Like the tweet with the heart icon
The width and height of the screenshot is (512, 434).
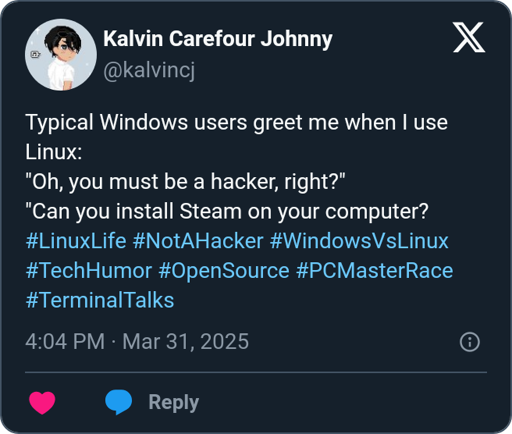42,402
